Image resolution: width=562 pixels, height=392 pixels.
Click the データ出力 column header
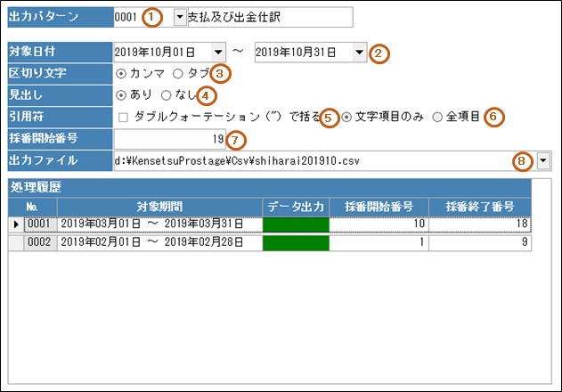click(297, 206)
